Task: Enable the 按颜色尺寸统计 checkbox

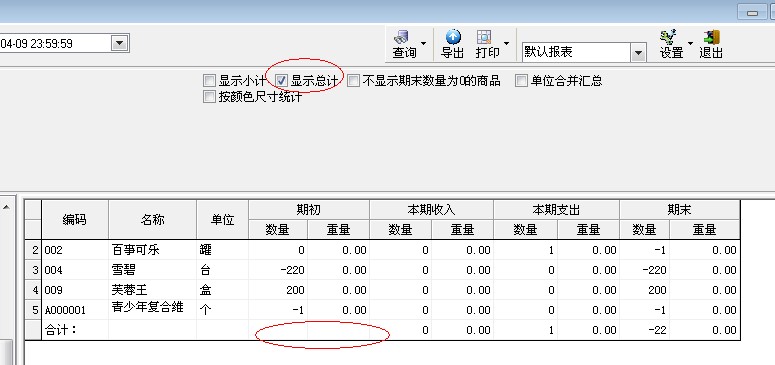Action: pyautogui.click(x=210, y=96)
